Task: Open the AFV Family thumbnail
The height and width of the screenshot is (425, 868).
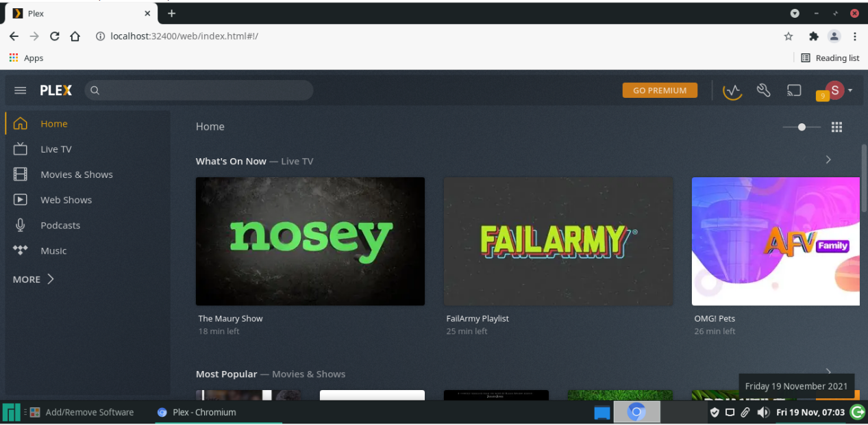Action: coord(776,241)
